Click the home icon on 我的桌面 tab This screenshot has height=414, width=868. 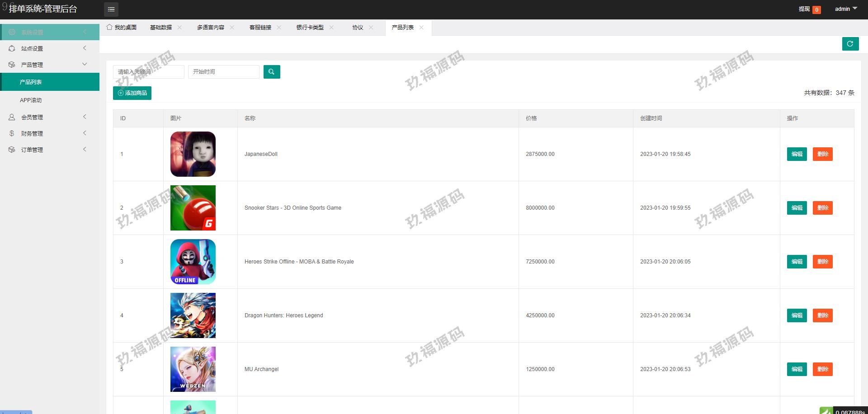[109, 28]
